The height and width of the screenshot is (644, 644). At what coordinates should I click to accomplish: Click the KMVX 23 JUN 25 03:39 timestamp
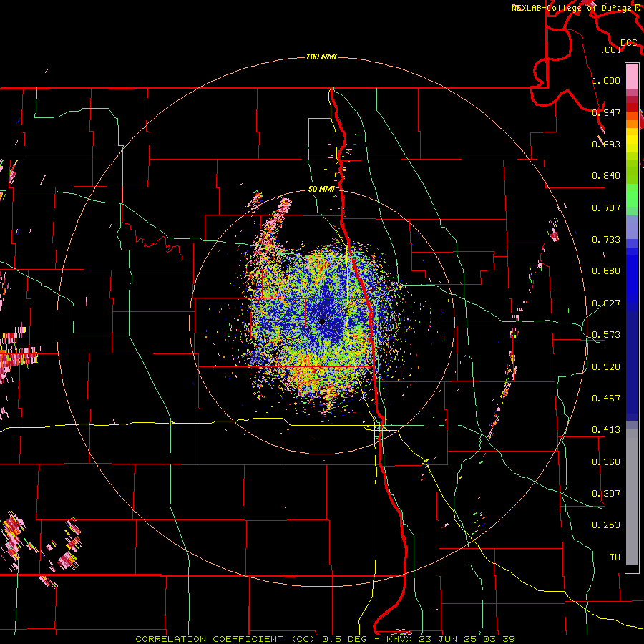[451, 639]
